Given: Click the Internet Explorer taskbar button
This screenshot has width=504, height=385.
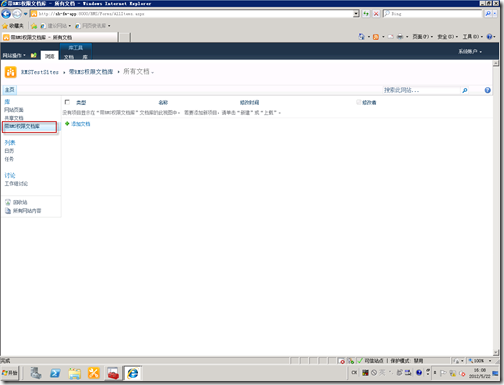Looking at the screenshot, I should pyautogui.click(x=133, y=373).
